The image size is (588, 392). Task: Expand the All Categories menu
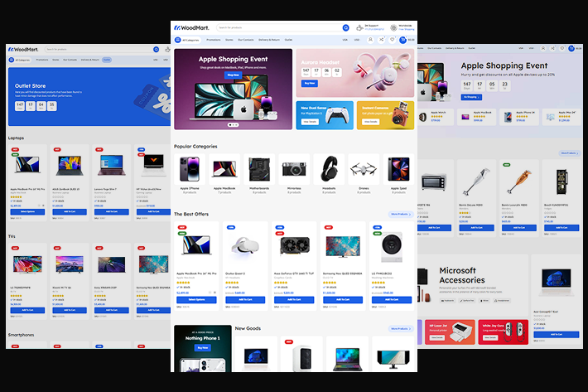pos(187,40)
